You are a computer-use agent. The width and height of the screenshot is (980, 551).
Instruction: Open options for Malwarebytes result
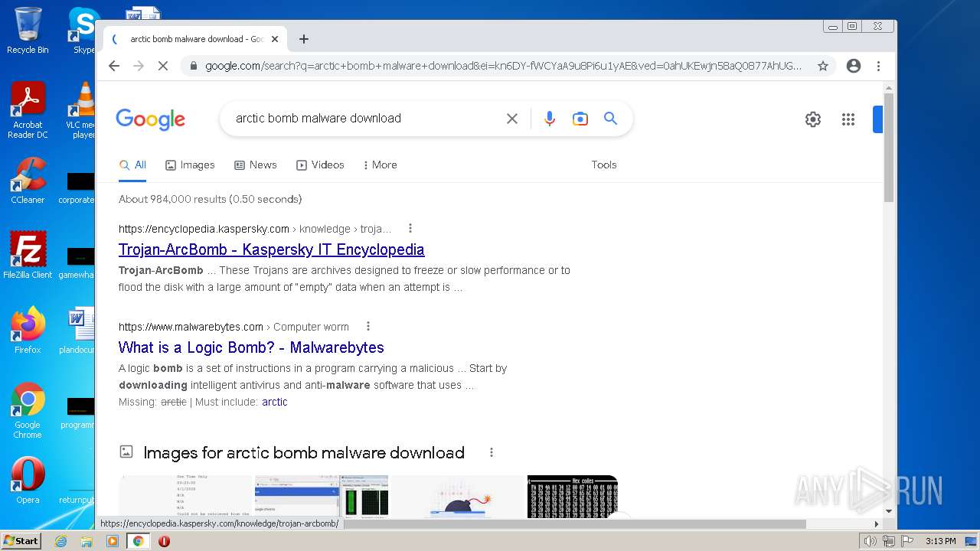coord(368,326)
